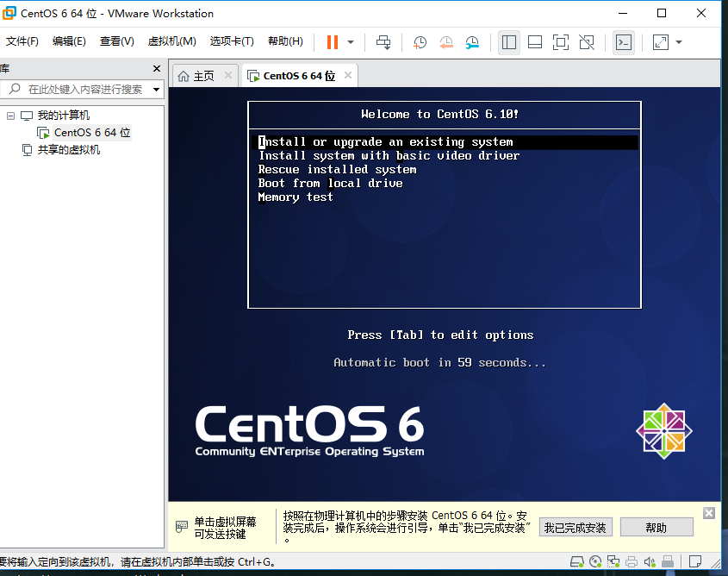Select 'Memory test' boot option
The image size is (728, 576).
[x=296, y=197]
